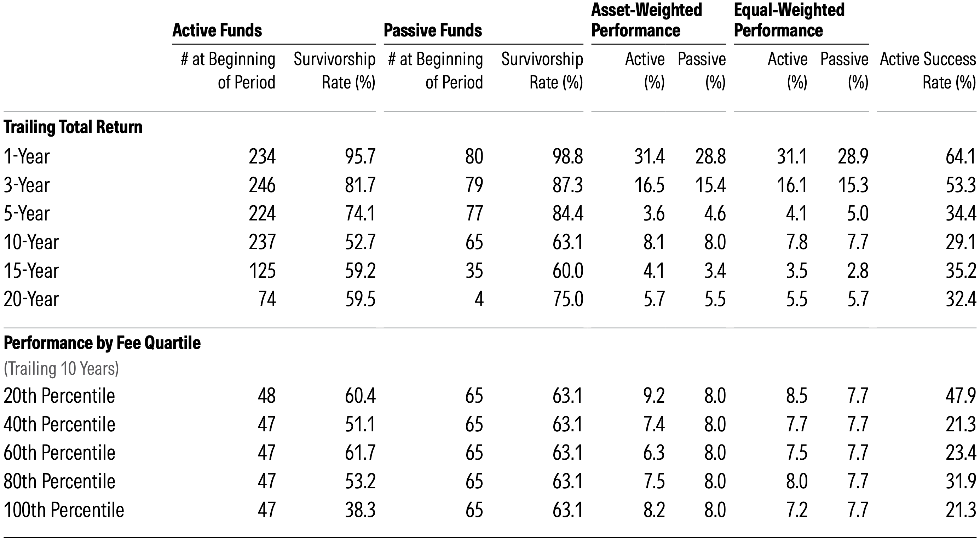
Task: Click the (Trailing 10 Years) subtitle
Action: 61,369
